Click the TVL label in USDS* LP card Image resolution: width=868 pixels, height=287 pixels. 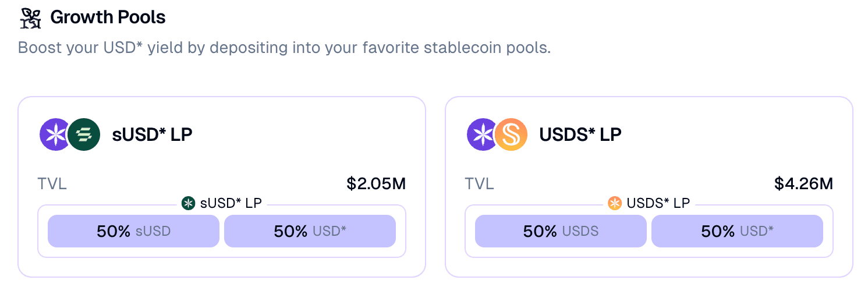click(479, 185)
